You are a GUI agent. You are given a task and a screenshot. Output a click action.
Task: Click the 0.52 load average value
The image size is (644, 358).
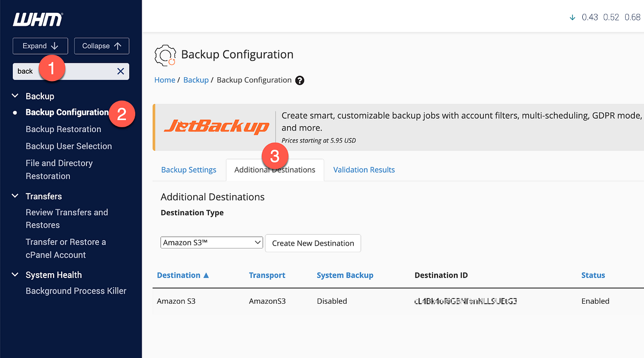611,17
